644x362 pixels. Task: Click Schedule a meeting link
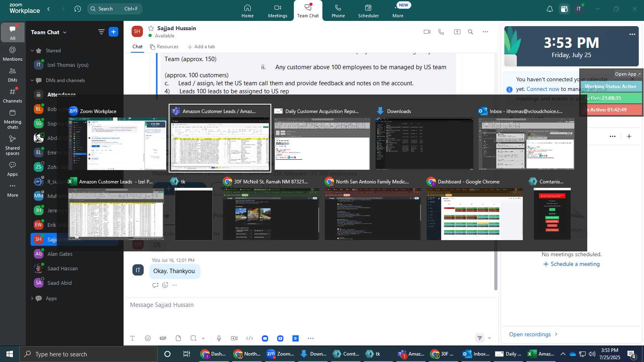(x=572, y=264)
